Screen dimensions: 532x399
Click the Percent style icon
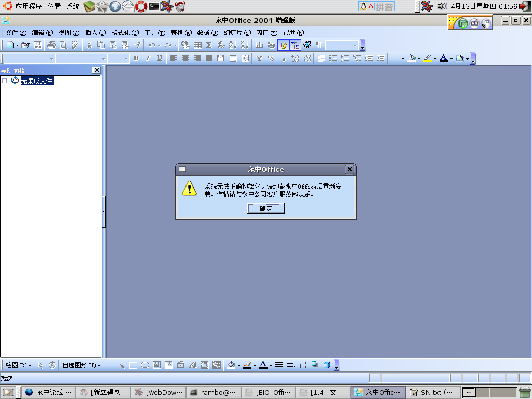[271, 58]
